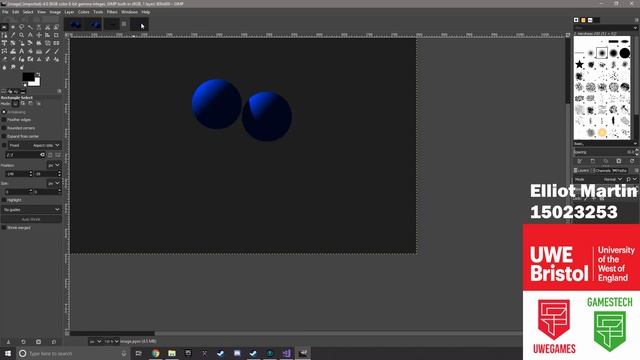Select the Blur/Sharpen droplet tool
This screenshot has width=640, height=360.
pyautogui.click(x=4, y=67)
